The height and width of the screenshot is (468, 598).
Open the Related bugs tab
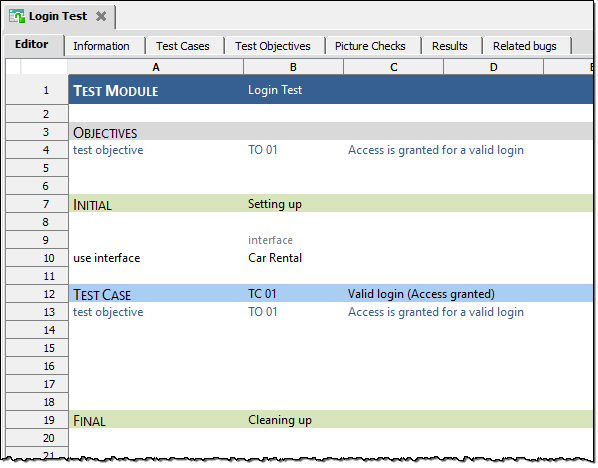pos(525,46)
